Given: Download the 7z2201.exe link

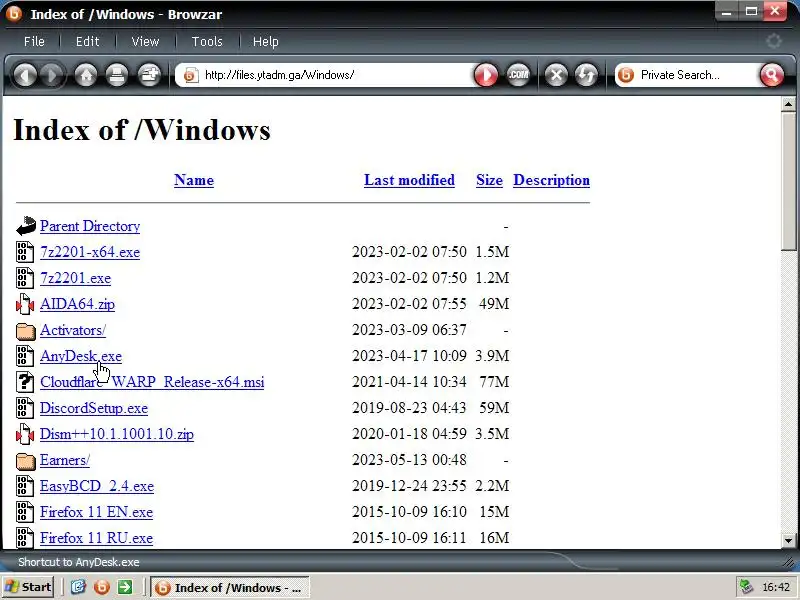Looking at the screenshot, I should pyautogui.click(x=76, y=278).
